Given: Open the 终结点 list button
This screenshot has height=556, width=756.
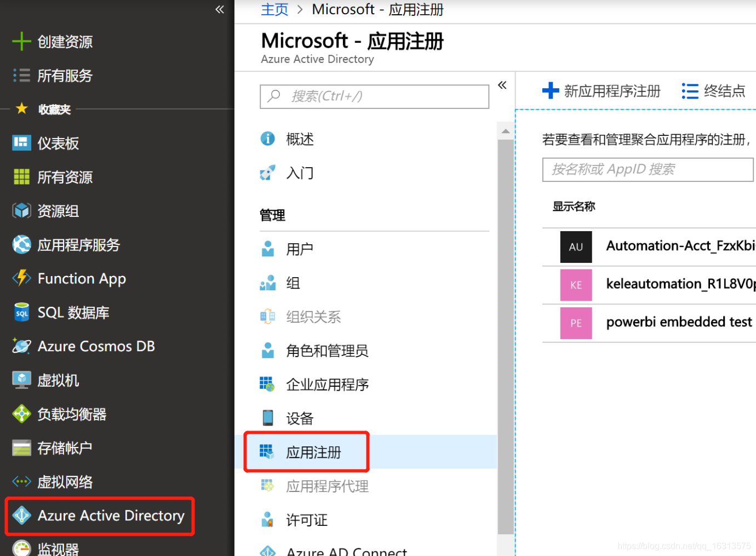Looking at the screenshot, I should pyautogui.click(x=713, y=91).
